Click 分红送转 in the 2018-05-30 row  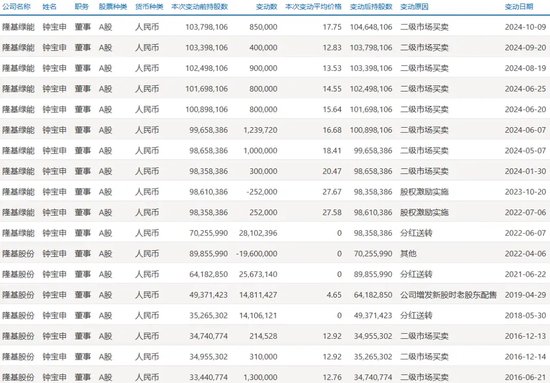click(x=416, y=315)
